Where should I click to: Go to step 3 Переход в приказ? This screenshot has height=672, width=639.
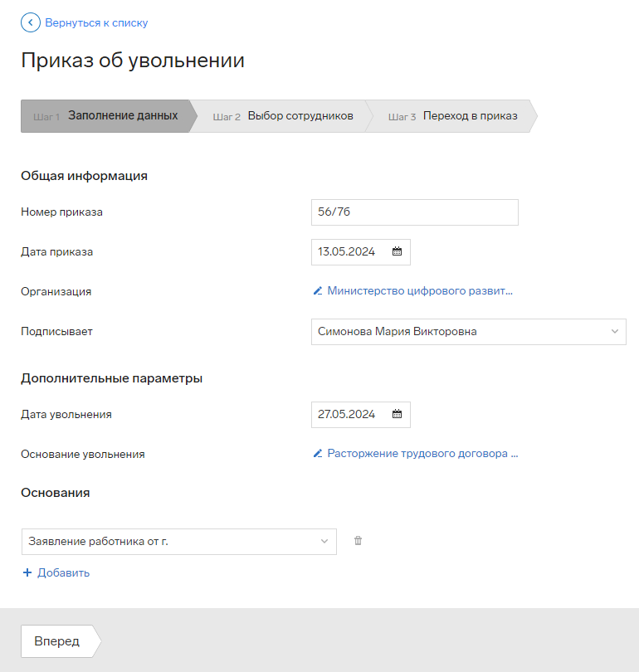(453, 116)
